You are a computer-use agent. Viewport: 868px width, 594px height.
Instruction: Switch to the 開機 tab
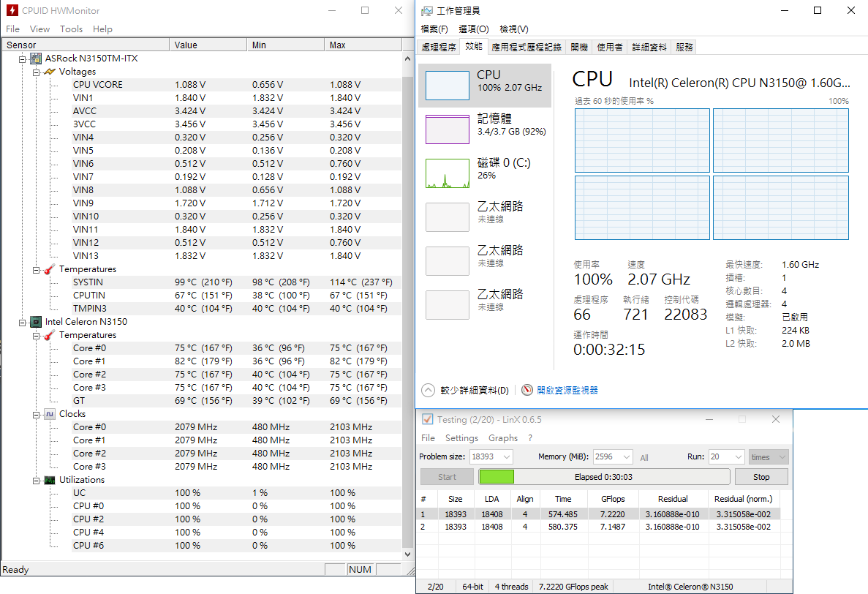tap(579, 47)
